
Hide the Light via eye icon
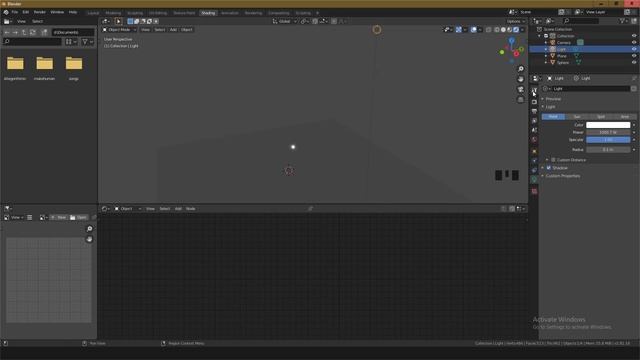point(634,49)
